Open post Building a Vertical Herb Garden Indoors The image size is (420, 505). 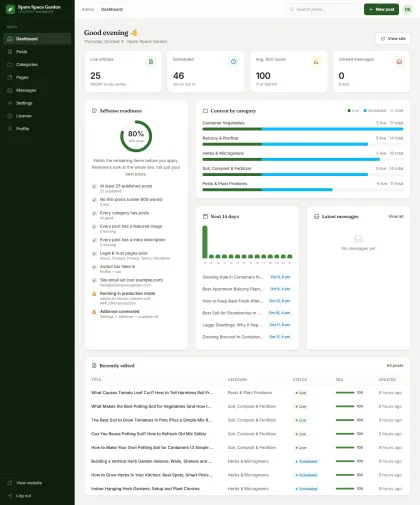coord(151,461)
